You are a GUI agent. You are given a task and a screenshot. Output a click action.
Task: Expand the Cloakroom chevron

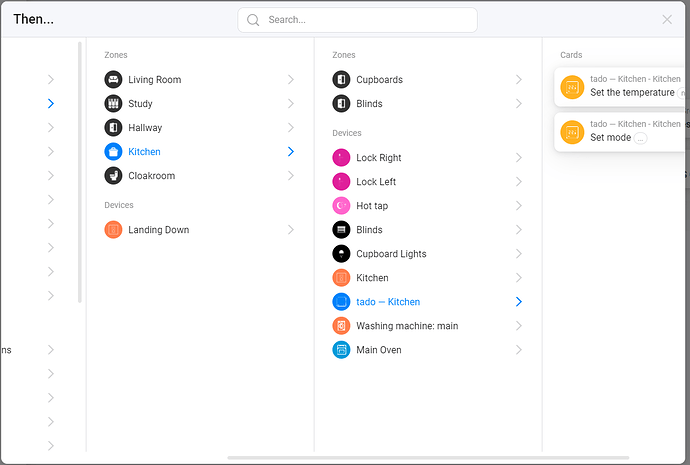291,176
